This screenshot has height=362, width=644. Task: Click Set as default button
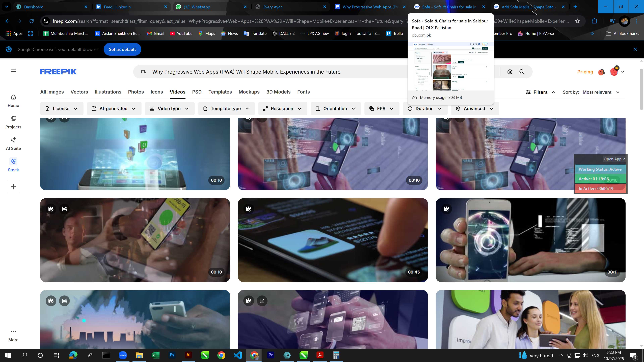coord(122,49)
